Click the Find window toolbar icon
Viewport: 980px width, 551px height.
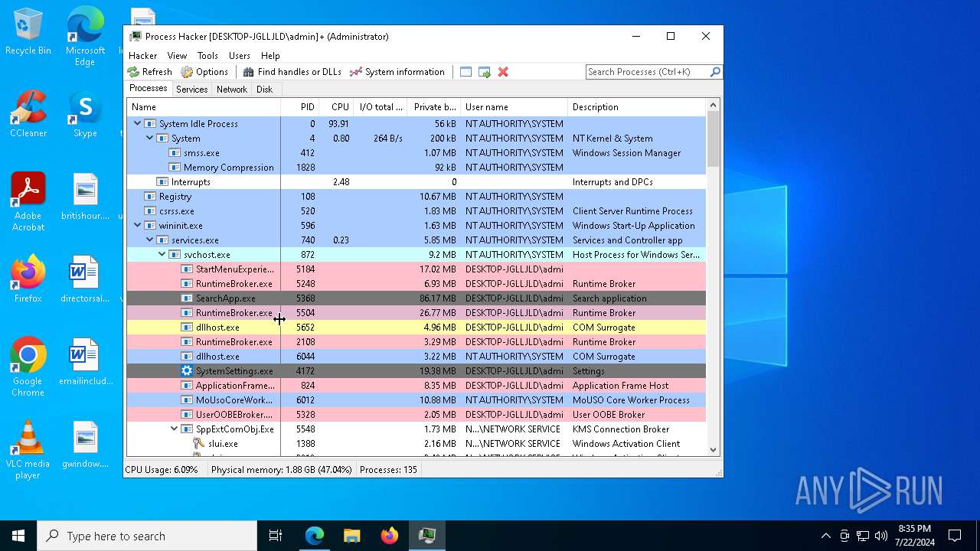(x=465, y=72)
